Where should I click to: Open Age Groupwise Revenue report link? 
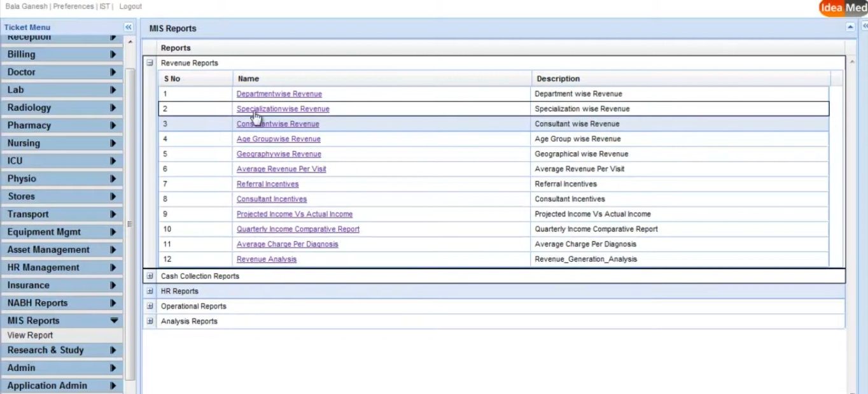pyautogui.click(x=279, y=139)
